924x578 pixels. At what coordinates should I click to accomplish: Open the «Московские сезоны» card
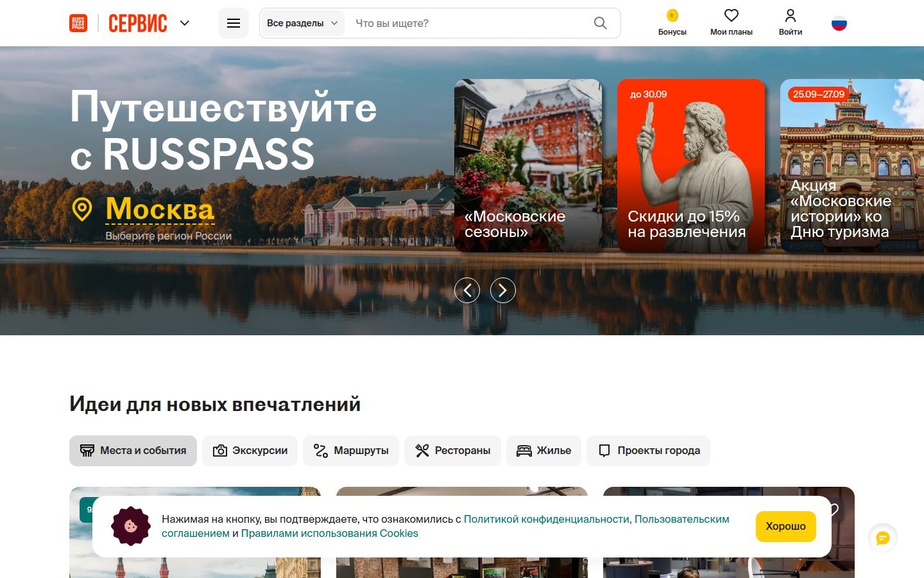click(x=528, y=166)
